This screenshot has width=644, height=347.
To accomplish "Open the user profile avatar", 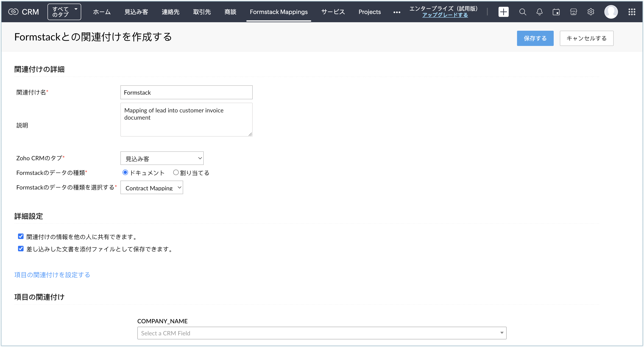I will click(x=611, y=12).
